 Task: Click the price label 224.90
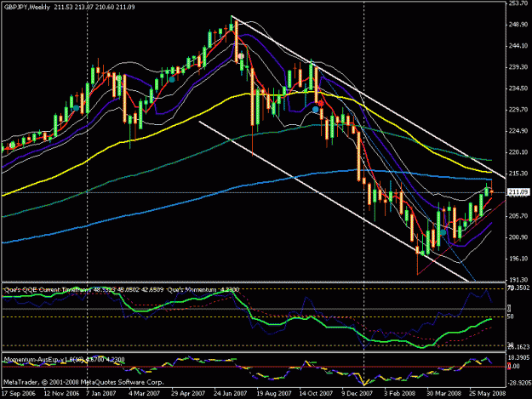point(518,131)
